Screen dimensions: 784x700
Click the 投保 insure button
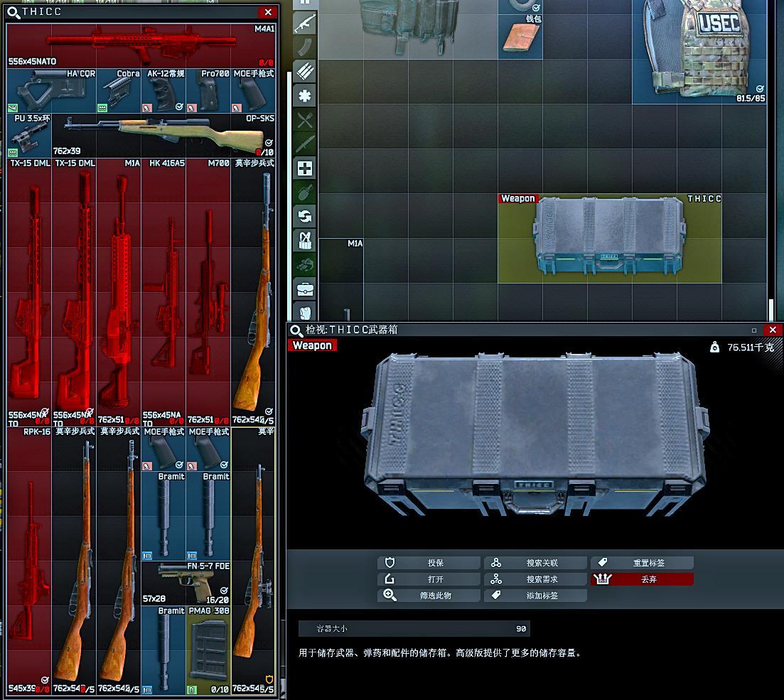pyautogui.click(x=429, y=563)
